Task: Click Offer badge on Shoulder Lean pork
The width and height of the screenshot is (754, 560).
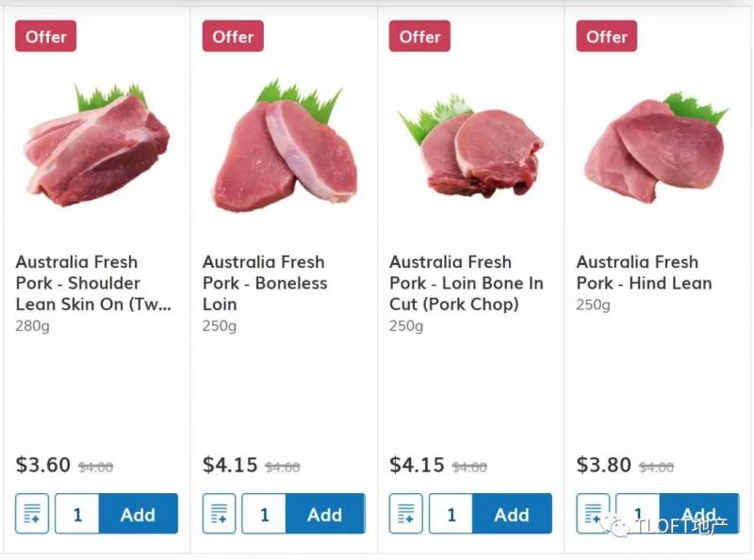Action: [45, 37]
